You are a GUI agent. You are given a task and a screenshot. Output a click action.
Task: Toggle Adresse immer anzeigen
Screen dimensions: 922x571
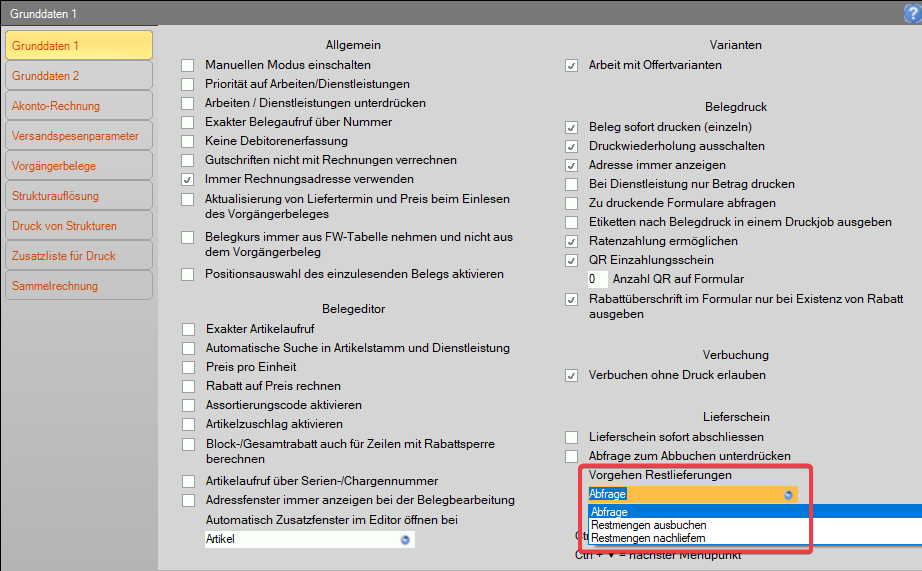click(x=572, y=165)
